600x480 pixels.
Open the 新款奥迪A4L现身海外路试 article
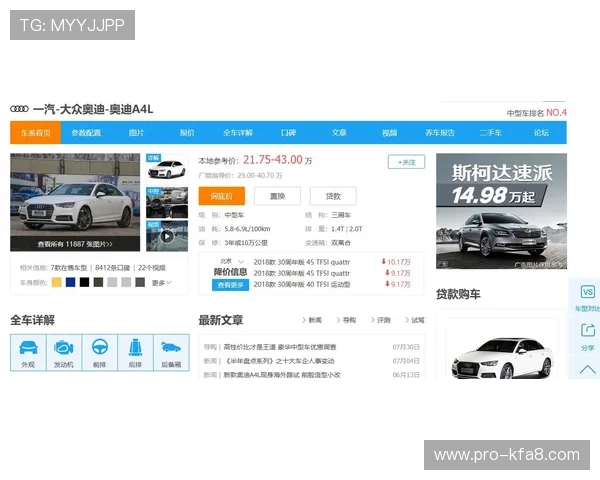pos(282,375)
